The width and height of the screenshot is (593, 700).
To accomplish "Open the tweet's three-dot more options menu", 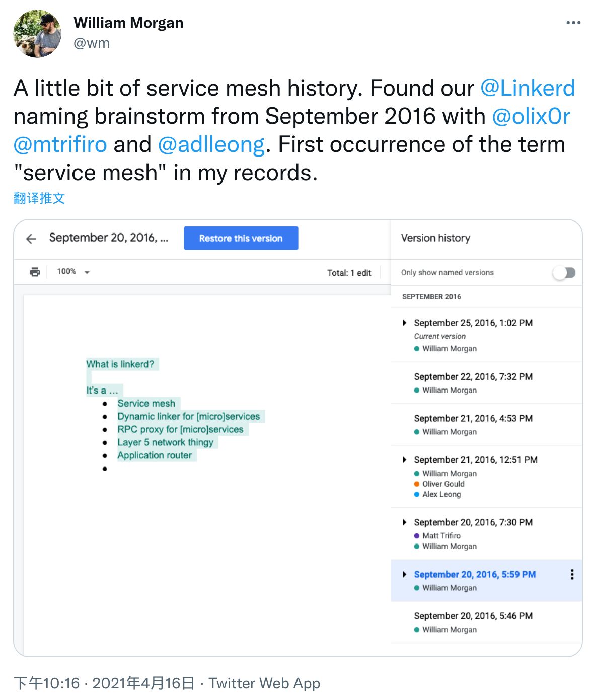I will click(573, 23).
